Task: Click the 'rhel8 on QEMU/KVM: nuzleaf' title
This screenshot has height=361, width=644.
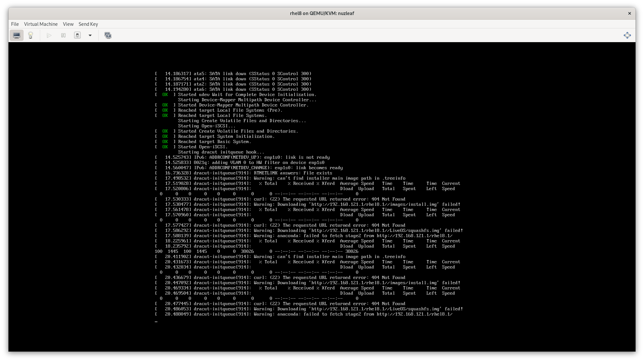Action: pos(322,13)
